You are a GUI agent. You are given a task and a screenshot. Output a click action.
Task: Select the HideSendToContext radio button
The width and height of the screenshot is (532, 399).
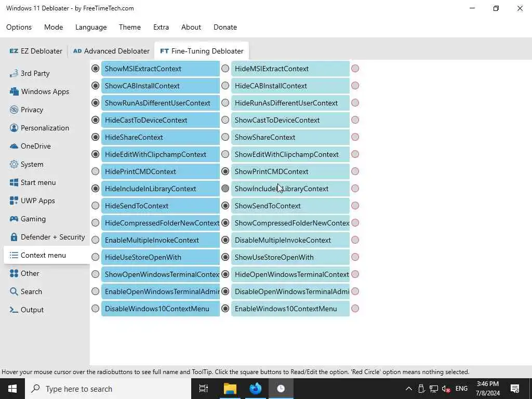pos(96,206)
